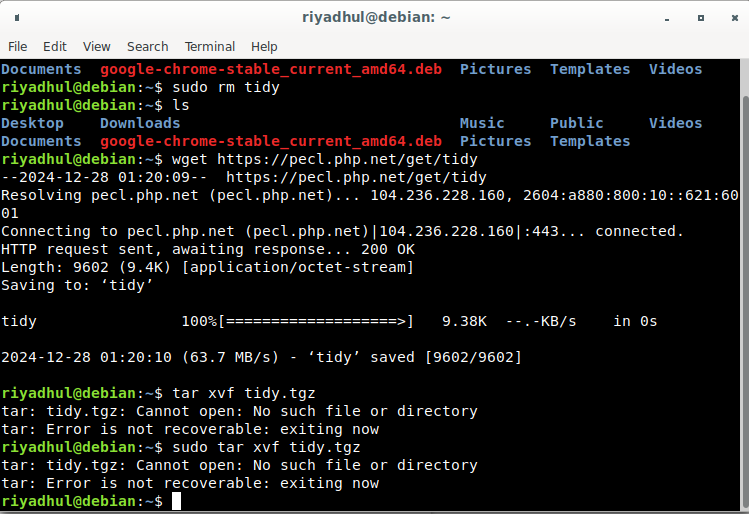
Task: Click '(63.7 MB/s)' transfer speed
Action: 230,357
